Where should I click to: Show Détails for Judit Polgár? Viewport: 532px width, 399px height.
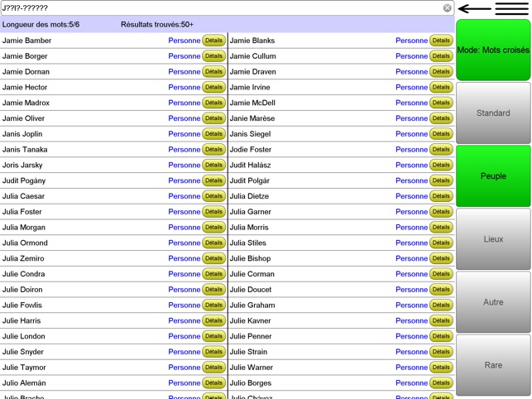click(441, 180)
